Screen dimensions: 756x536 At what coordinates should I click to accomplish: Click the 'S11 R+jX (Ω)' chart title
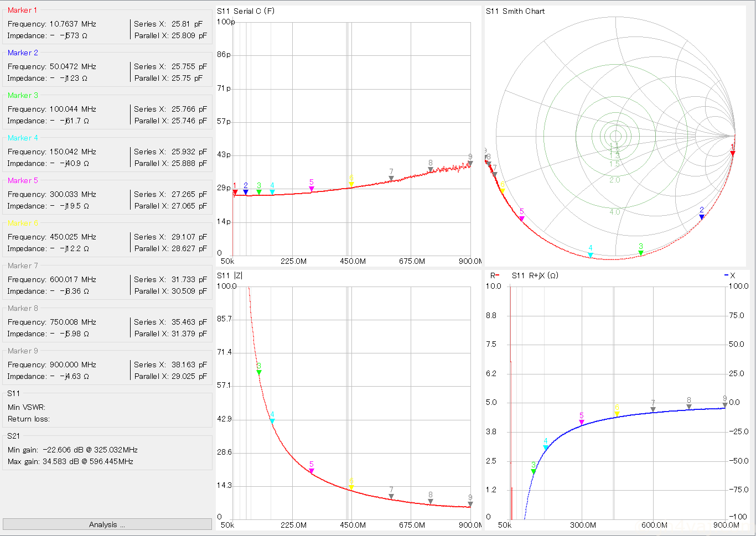(x=535, y=275)
